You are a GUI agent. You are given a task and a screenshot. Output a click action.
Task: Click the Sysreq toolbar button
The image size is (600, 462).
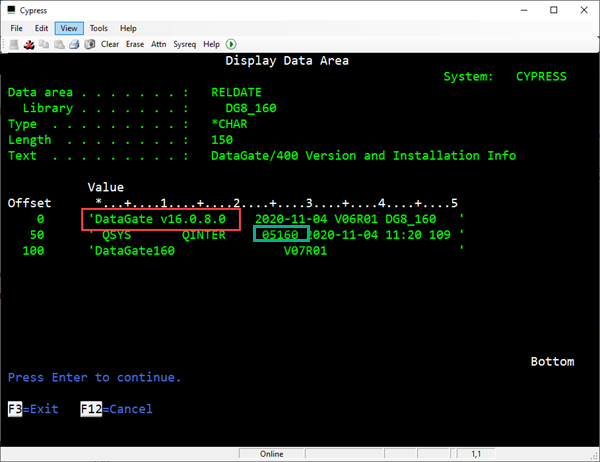pos(184,44)
